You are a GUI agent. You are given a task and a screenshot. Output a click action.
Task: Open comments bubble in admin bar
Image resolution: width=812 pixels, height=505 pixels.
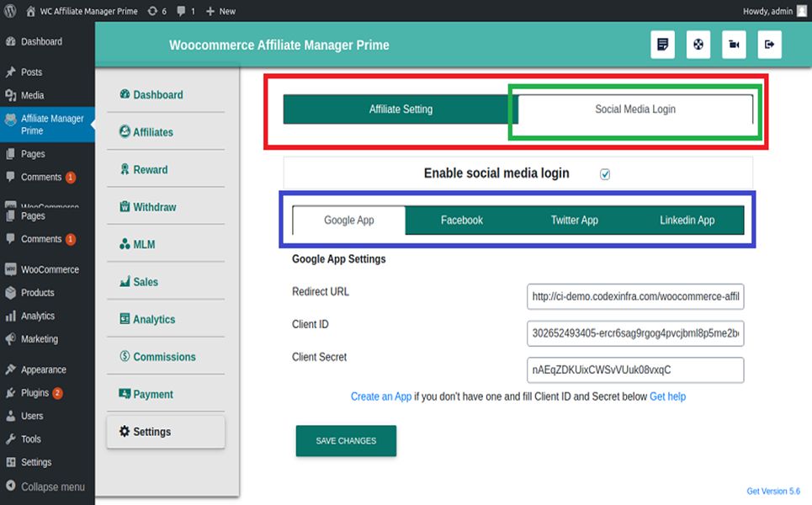(x=186, y=11)
